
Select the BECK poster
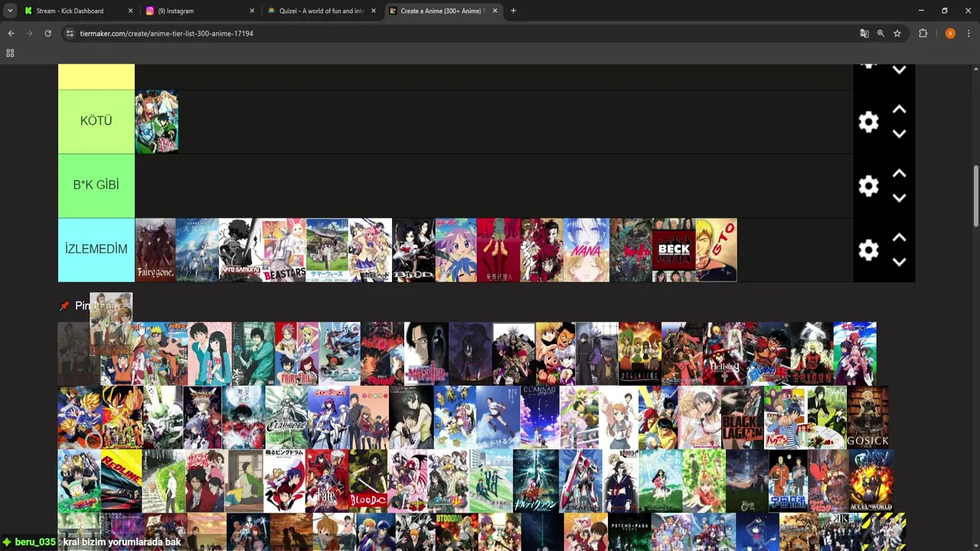(x=674, y=250)
